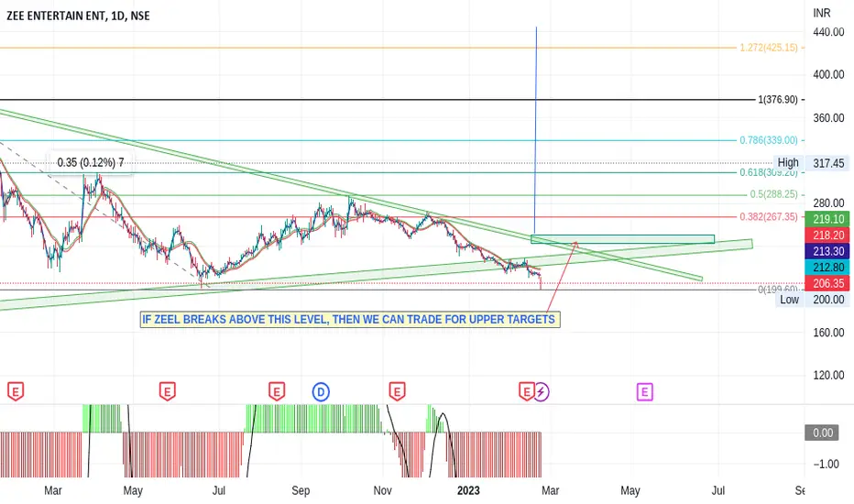Select the 0.35 (0.12%) 7 measurement label

click(x=91, y=162)
